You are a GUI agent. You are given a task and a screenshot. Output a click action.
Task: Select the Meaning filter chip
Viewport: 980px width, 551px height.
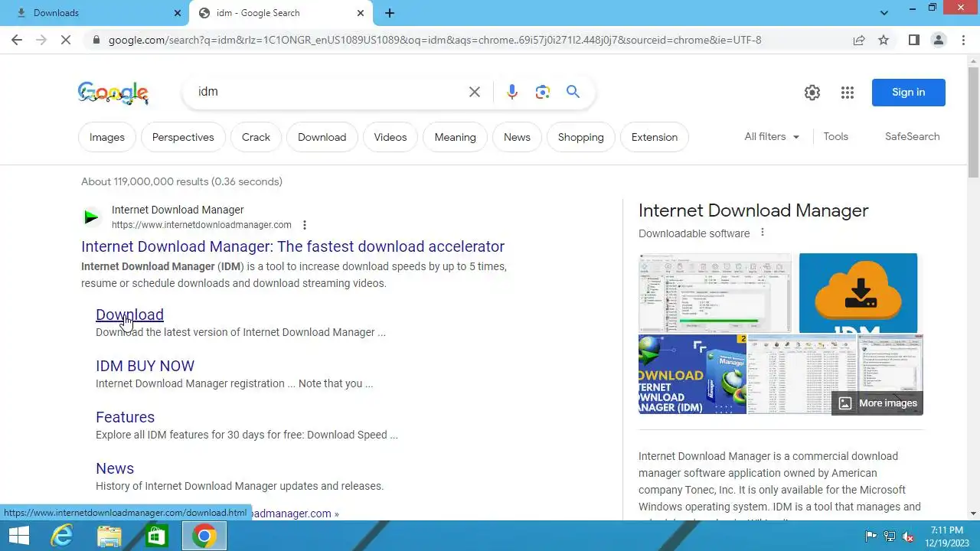click(x=455, y=137)
